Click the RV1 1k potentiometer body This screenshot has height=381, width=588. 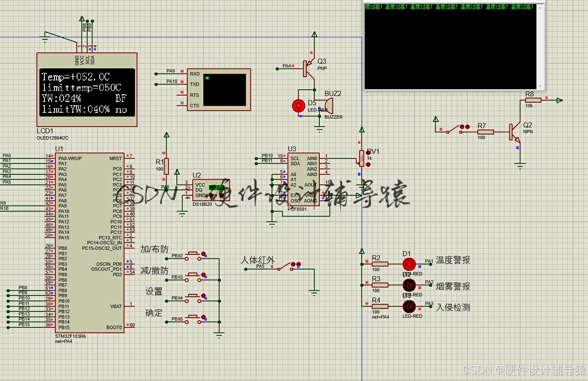tap(361, 158)
